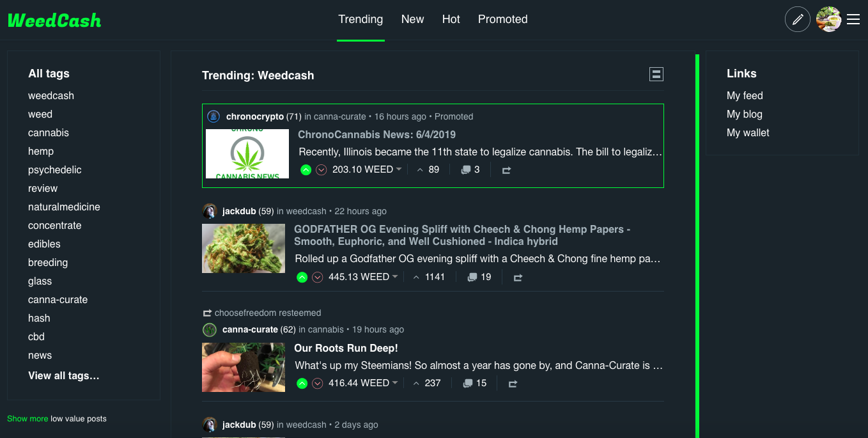Image resolution: width=868 pixels, height=438 pixels.
Task: Show the 89 votes list
Action: tap(428, 170)
